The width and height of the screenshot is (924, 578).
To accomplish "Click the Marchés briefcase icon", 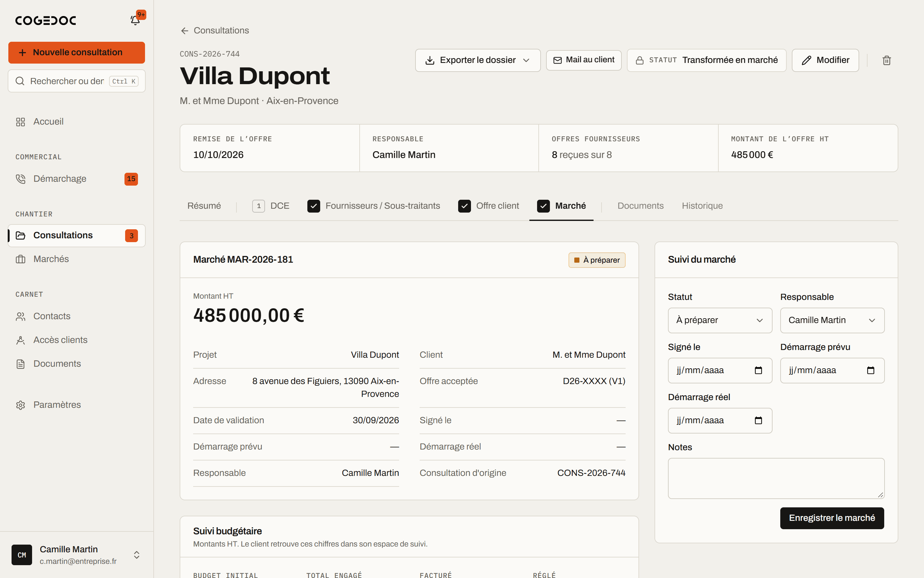I will (x=21, y=259).
